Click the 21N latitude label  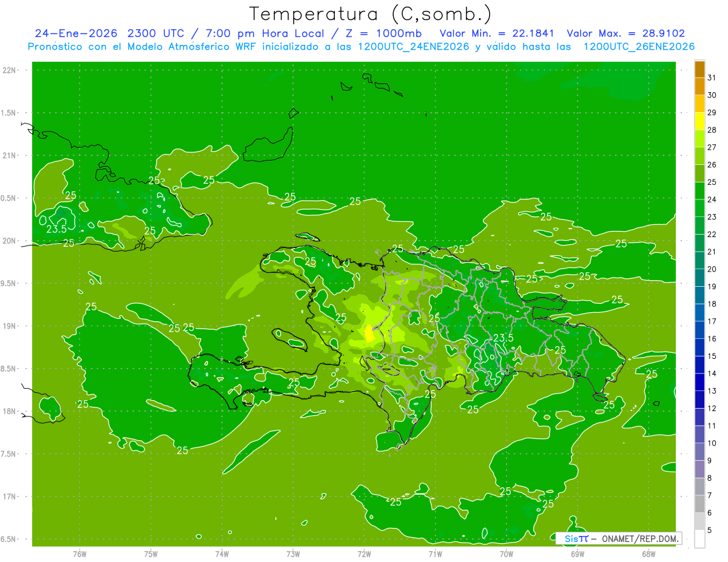pos(10,155)
